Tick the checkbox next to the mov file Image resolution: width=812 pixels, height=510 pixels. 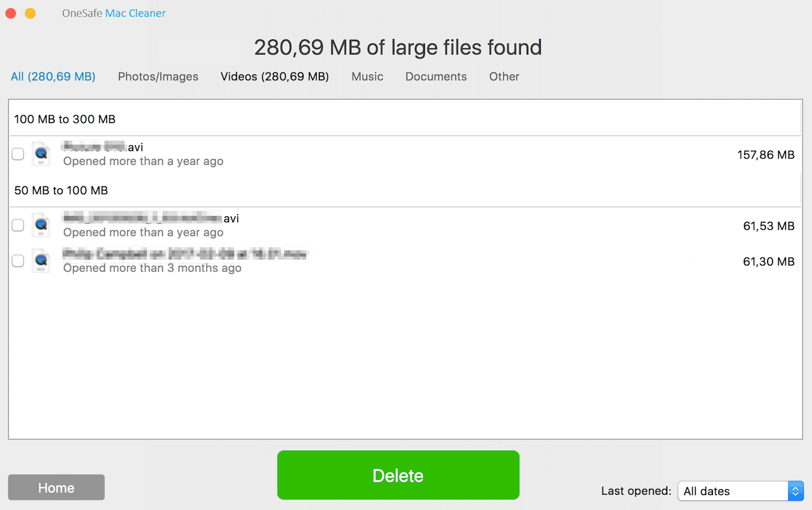tap(18, 261)
